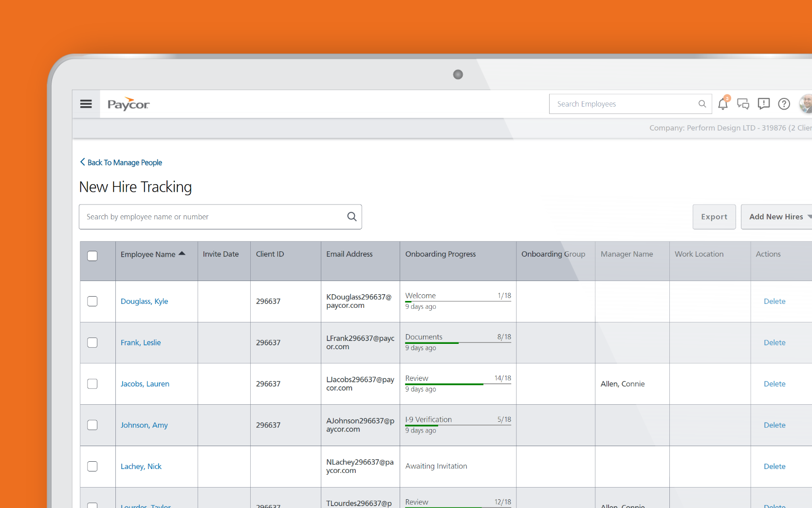Viewport: 812px width, 508px height.
Task: Open the user profile avatar
Action: 806,104
